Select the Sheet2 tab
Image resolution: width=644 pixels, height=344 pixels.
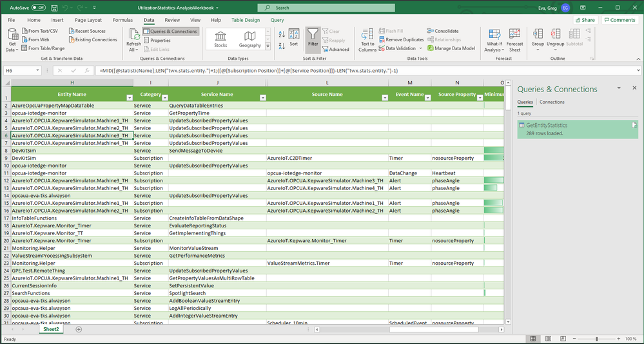[52, 329]
